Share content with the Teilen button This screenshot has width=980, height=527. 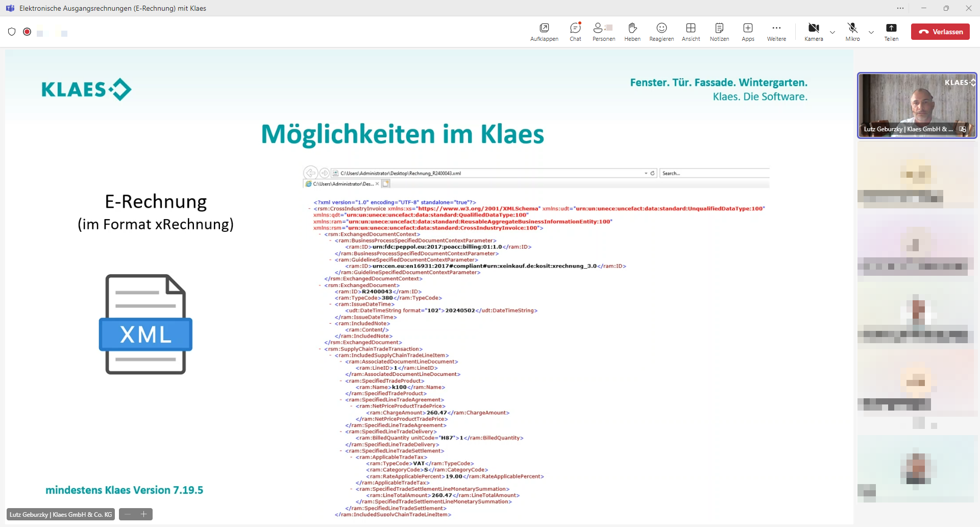pos(891,32)
